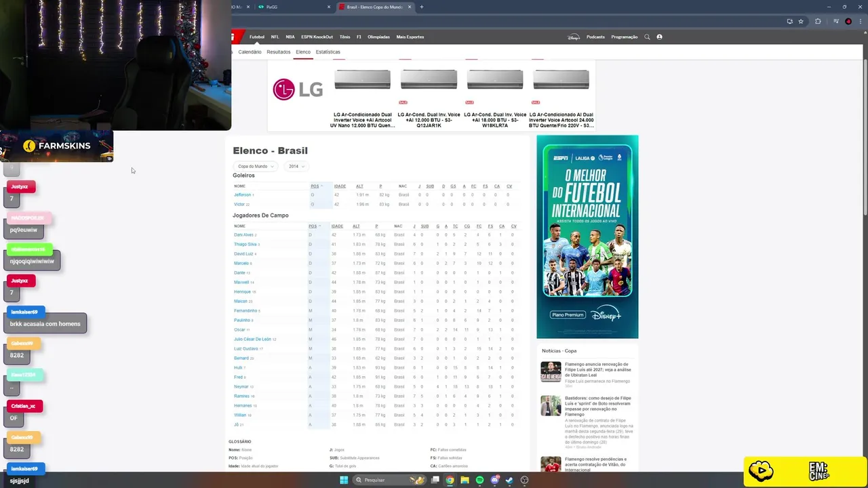This screenshot has width=868, height=488.
Task: Open Discord from the taskbar
Action: (494, 480)
